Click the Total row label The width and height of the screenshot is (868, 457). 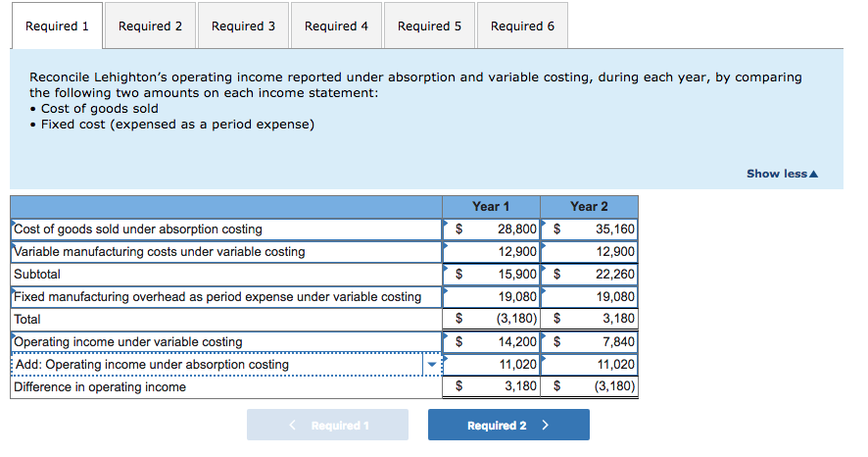point(27,320)
